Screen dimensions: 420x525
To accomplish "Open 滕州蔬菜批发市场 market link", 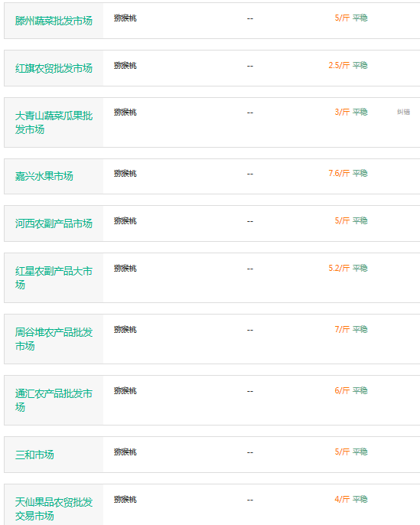I will (x=54, y=21).
